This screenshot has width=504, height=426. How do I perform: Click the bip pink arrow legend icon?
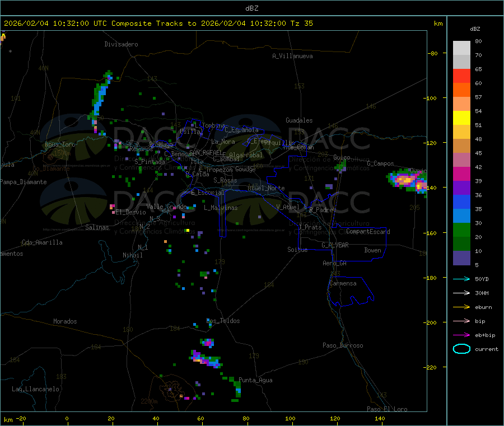(461, 321)
